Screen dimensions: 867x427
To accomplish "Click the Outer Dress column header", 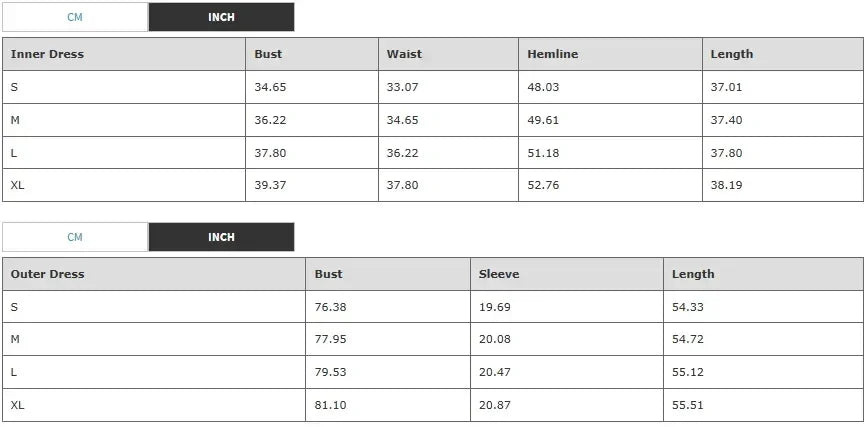I will tap(48, 274).
